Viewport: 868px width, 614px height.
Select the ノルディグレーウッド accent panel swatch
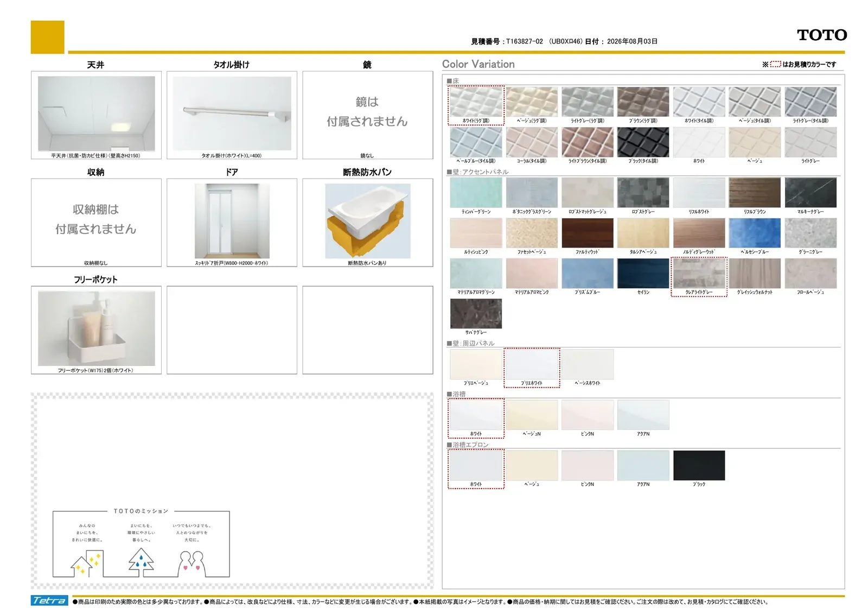click(x=699, y=233)
